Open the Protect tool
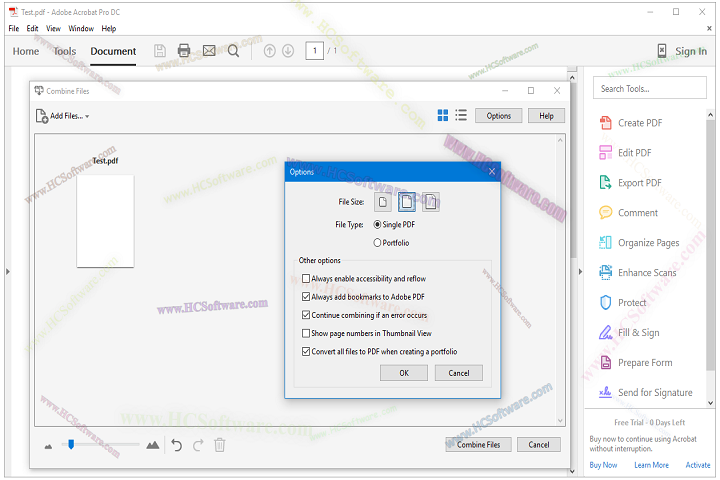This screenshot has height=480, width=720. pos(622,303)
